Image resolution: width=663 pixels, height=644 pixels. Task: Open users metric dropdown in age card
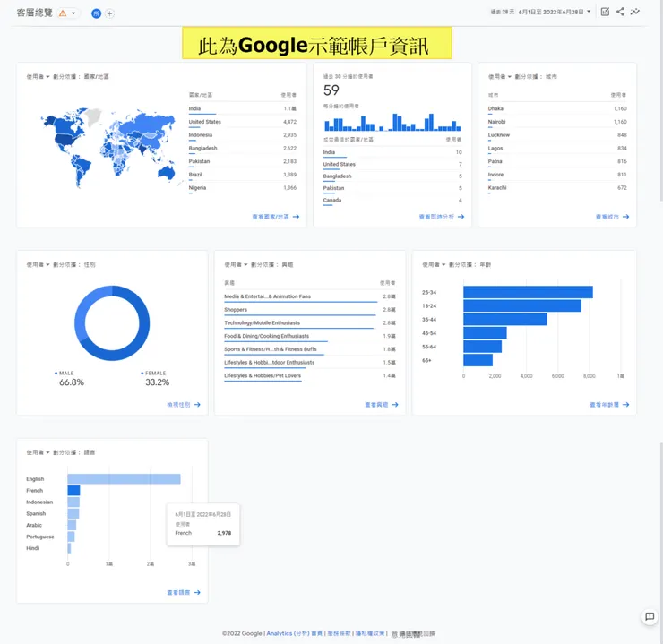tap(434, 264)
